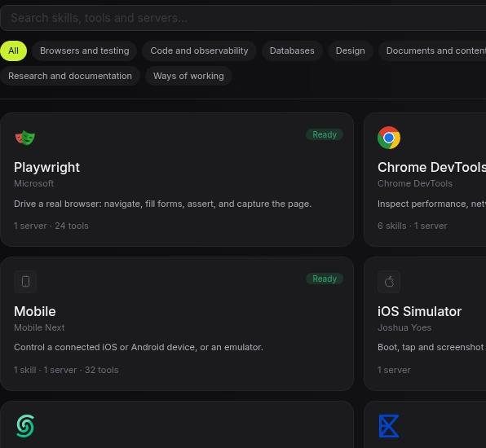Filter by Ways of working
This screenshot has width=486, height=448.
point(188,76)
